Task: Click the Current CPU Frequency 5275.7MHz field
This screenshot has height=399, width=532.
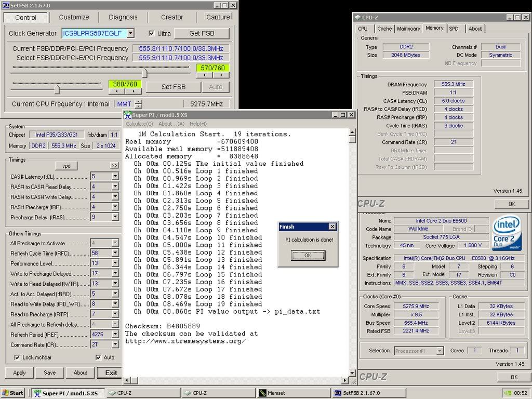Action: 206,104
